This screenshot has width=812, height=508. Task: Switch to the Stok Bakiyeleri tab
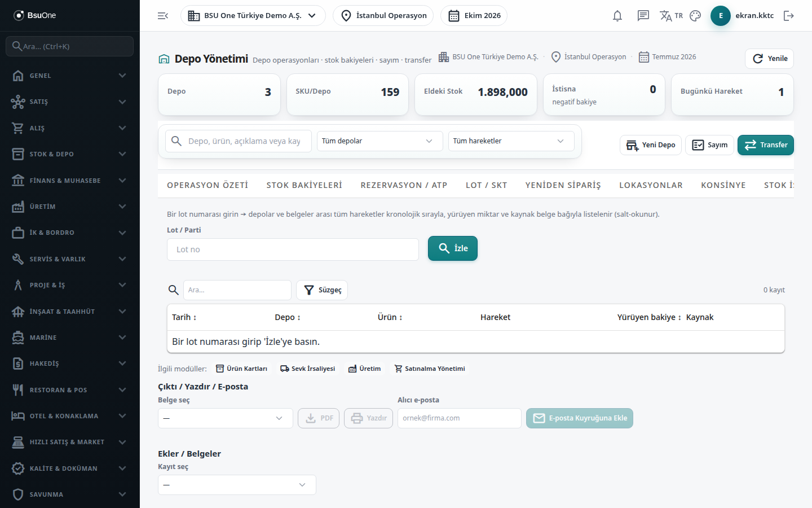coord(304,185)
